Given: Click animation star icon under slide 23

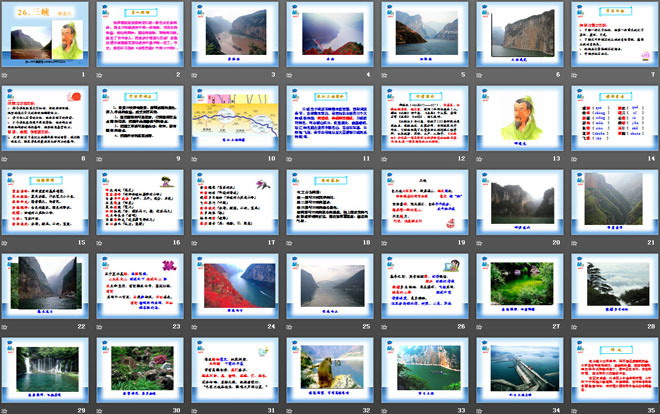Looking at the screenshot, I should (x=100, y=327).
